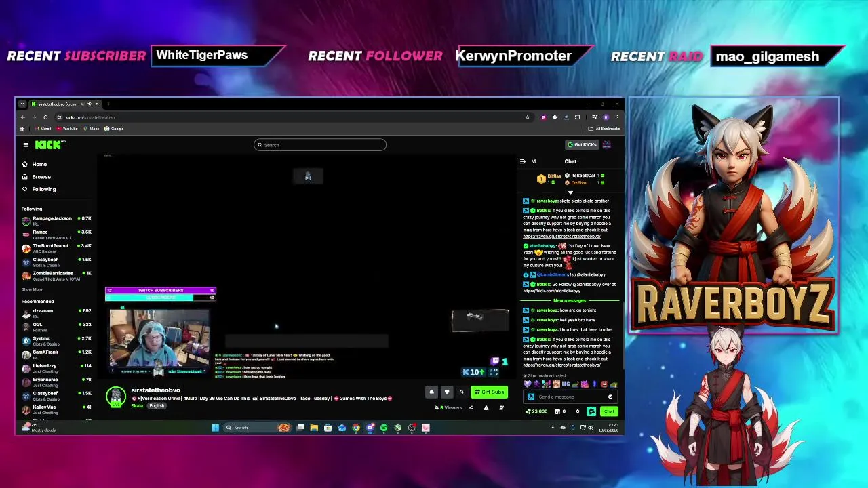Open lifeisnizzy recommended channel

pos(56,368)
